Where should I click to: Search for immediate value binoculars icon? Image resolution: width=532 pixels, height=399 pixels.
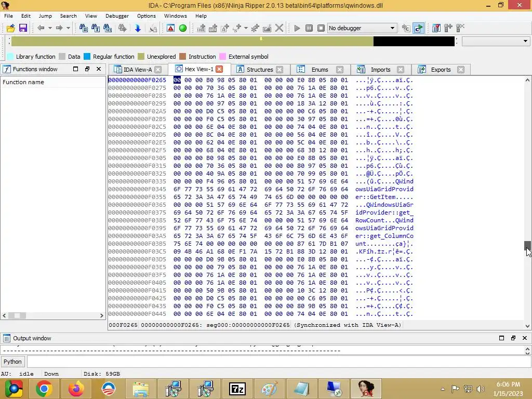84,28
